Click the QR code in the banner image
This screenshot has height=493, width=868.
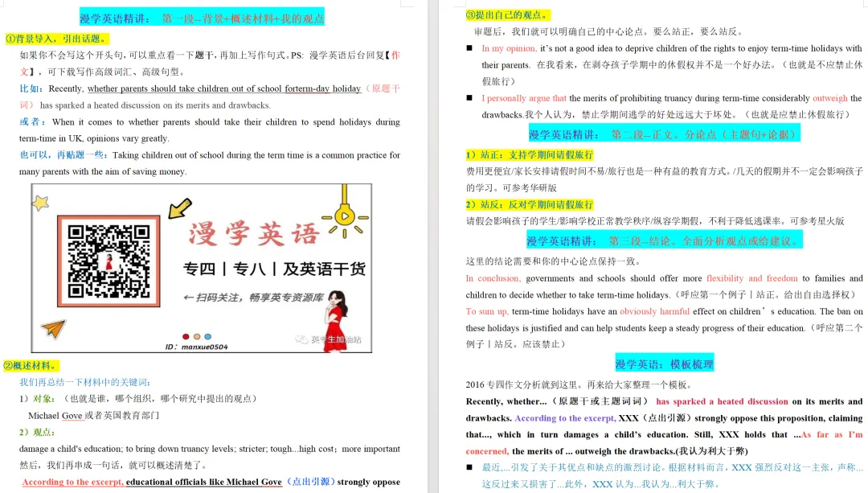coord(108,261)
